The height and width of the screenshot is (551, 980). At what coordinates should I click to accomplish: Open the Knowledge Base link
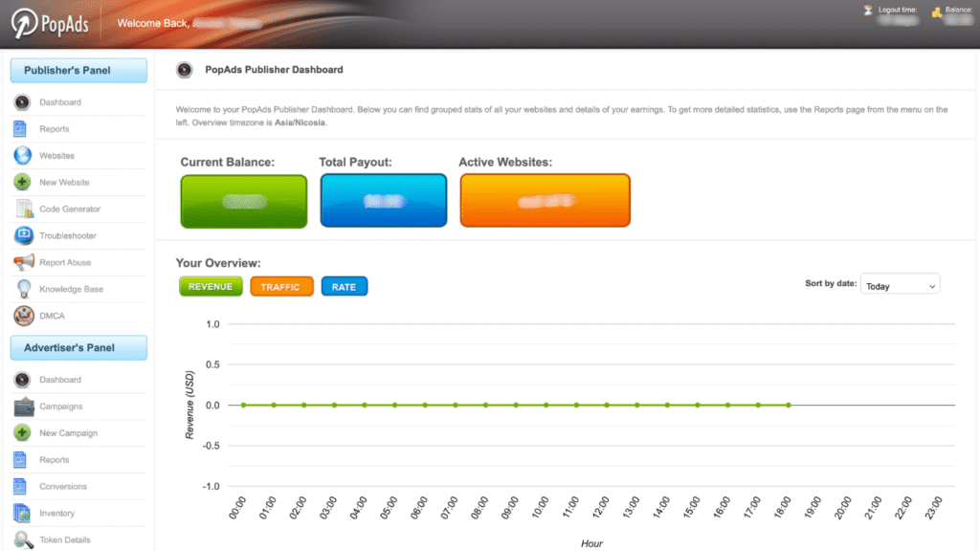point(71,289)
